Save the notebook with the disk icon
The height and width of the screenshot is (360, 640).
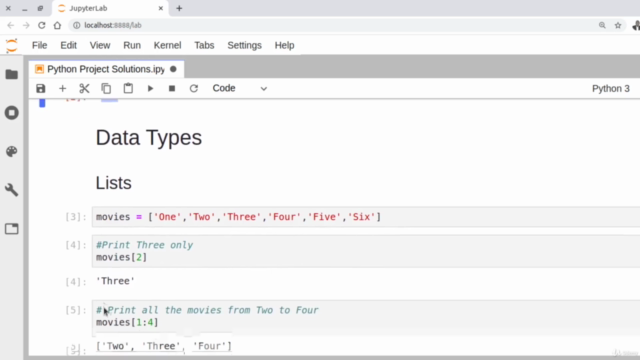pyautogui.click(x=40, y=89)
